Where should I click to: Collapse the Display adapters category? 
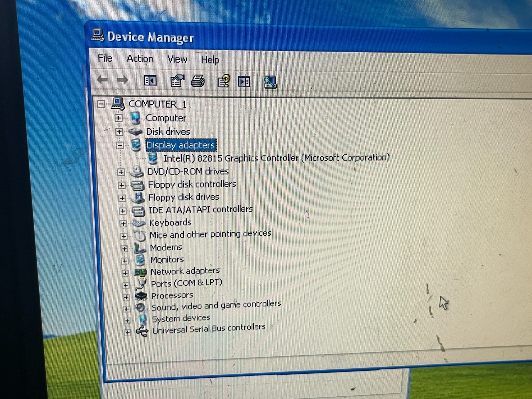[x=120, y=145]
